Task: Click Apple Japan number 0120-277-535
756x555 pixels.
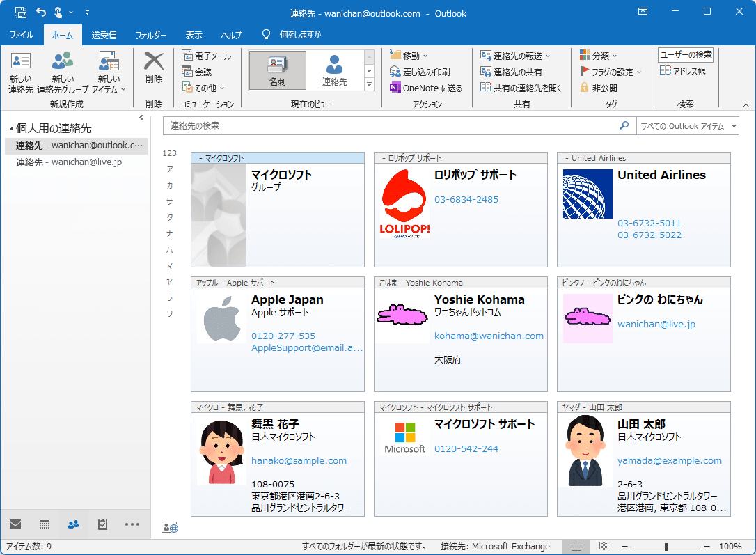Action: [x=283, y=336]
